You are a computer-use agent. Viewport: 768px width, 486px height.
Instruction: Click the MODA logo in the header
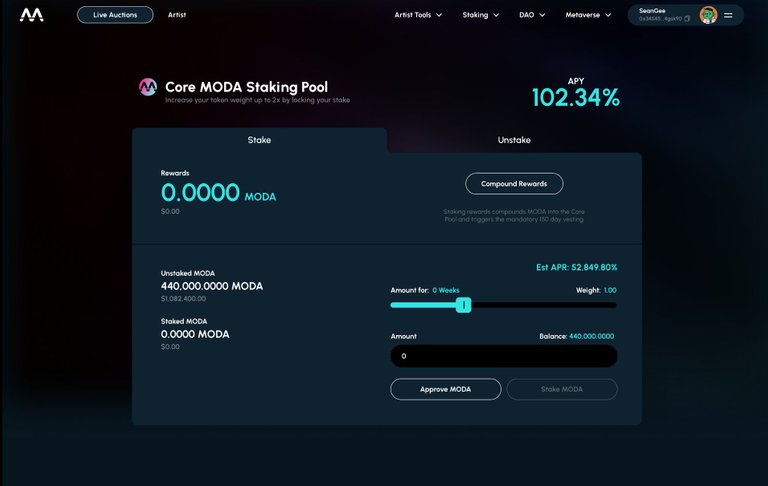pyautogui.click(x=32, y=15)
